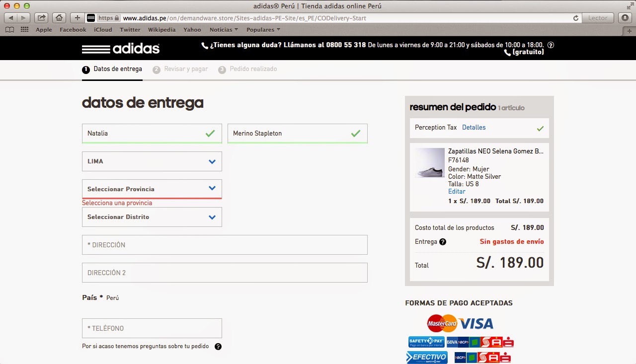The height and width of the screenshot is (364, 636).
Task: Click the help question mark in black header
Action: tap(551, 45)
